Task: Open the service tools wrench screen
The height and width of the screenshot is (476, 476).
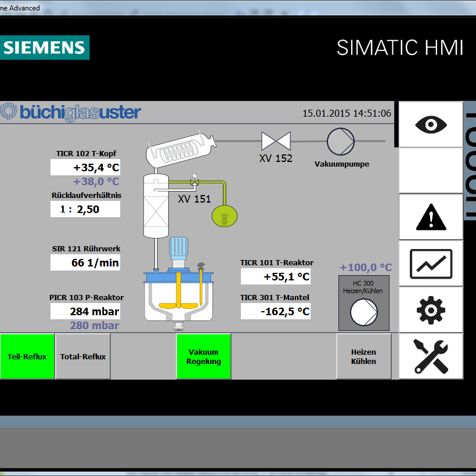Action: (x=431, y=356)
